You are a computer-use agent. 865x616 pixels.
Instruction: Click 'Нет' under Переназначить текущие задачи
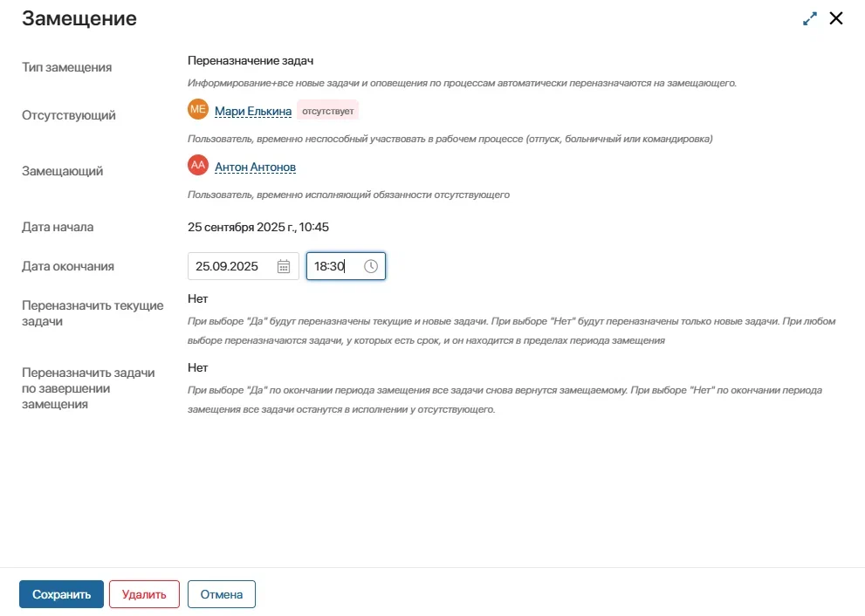[197, 298]
